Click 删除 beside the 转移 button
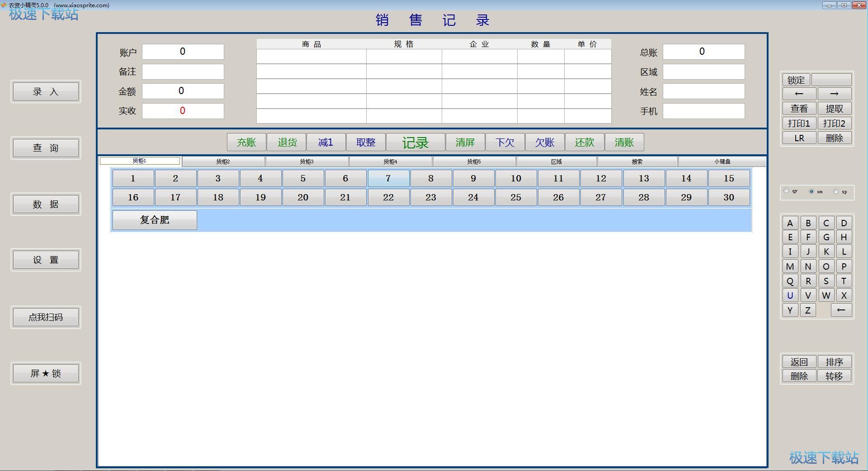The width and height of the screenshot is (868, 471). point(799,376)
